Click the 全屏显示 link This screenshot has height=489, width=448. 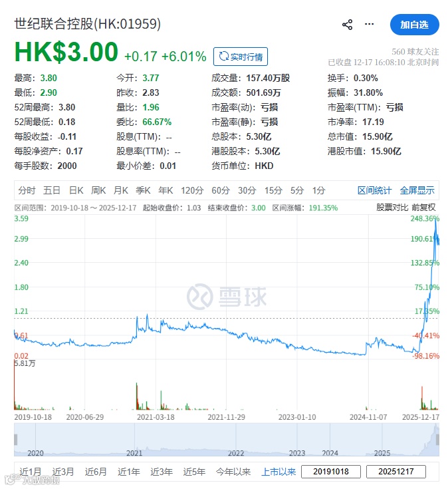coord(417,190)
